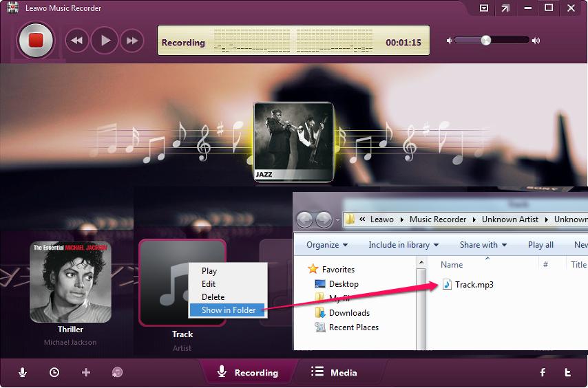Click the iTunes music note icon

pyautogui.click(x=117, y=372)
